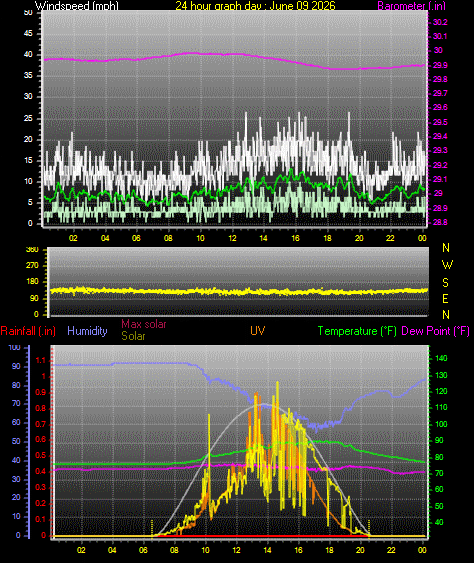Click the 29.6 barometer axis value
474x563 pixels.
click(440, 107)
